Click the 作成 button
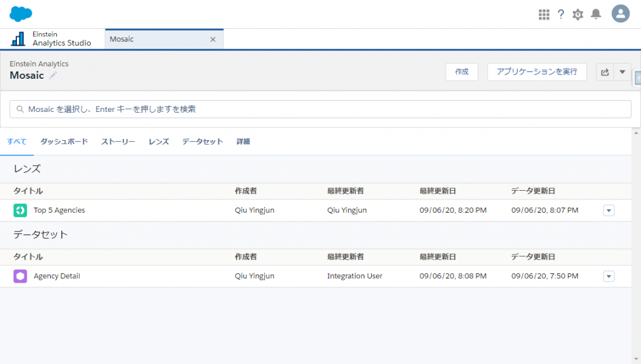This screenshot has width=641, height=364. 461,72
